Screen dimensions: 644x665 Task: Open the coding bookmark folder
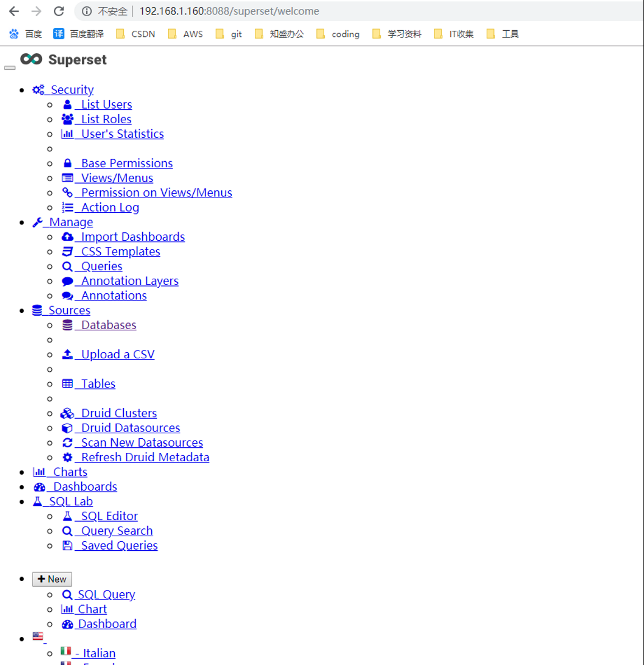(338, 34)
